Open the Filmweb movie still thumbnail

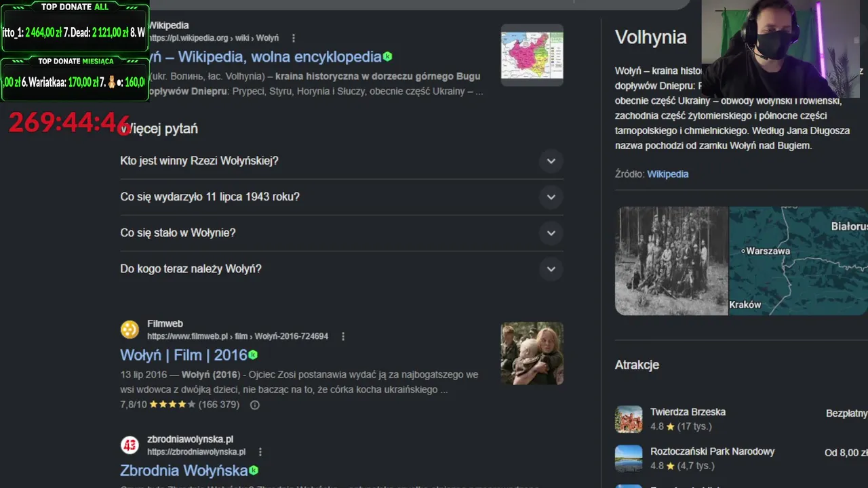point(532,353)
